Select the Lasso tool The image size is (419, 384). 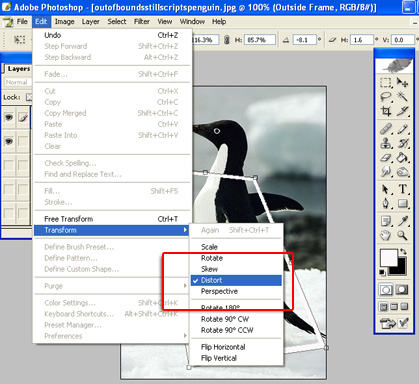pos(386,97)
